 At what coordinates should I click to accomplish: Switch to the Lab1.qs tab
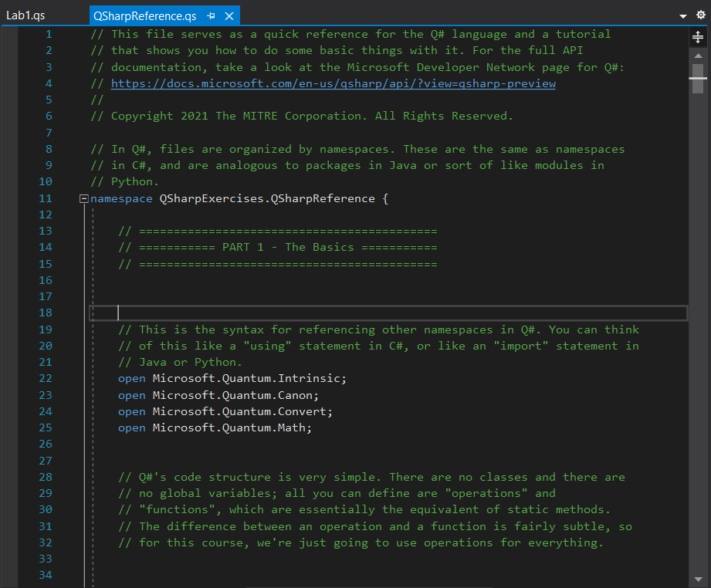(25, 16)
